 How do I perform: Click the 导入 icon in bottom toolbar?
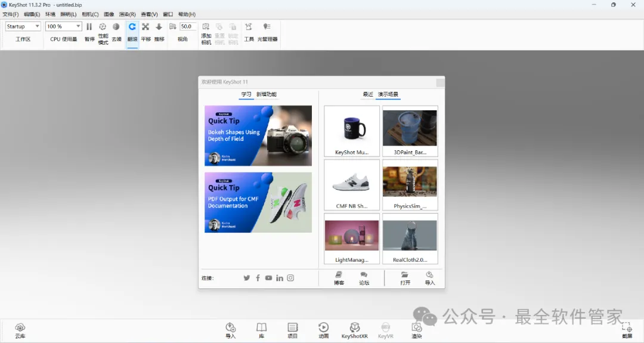pos(230,330)
